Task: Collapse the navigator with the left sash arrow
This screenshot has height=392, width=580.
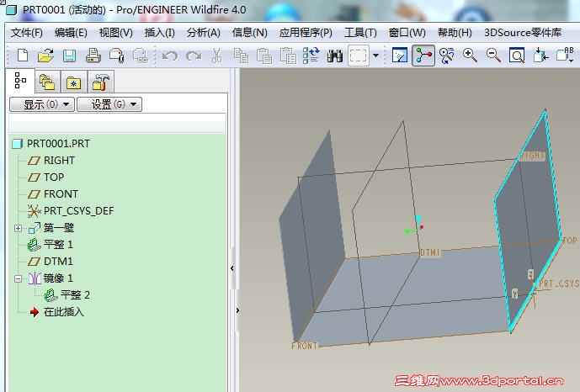Action: [232, 268]
